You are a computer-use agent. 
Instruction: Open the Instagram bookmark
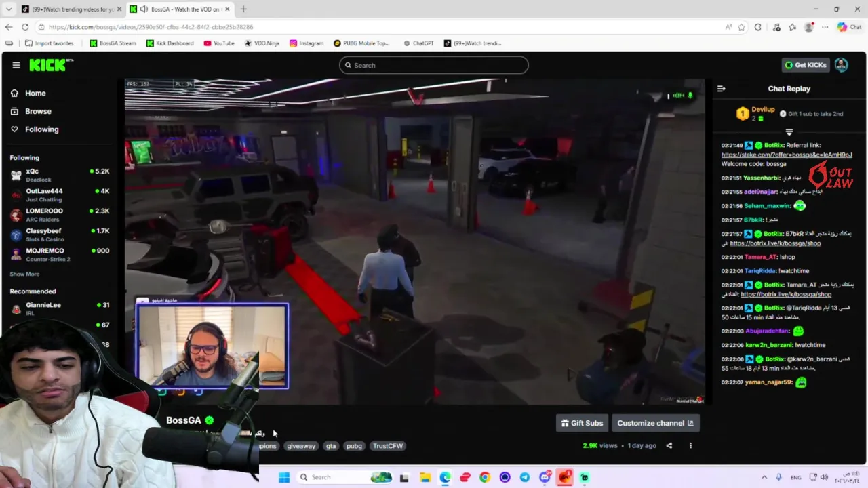point(307,43)
